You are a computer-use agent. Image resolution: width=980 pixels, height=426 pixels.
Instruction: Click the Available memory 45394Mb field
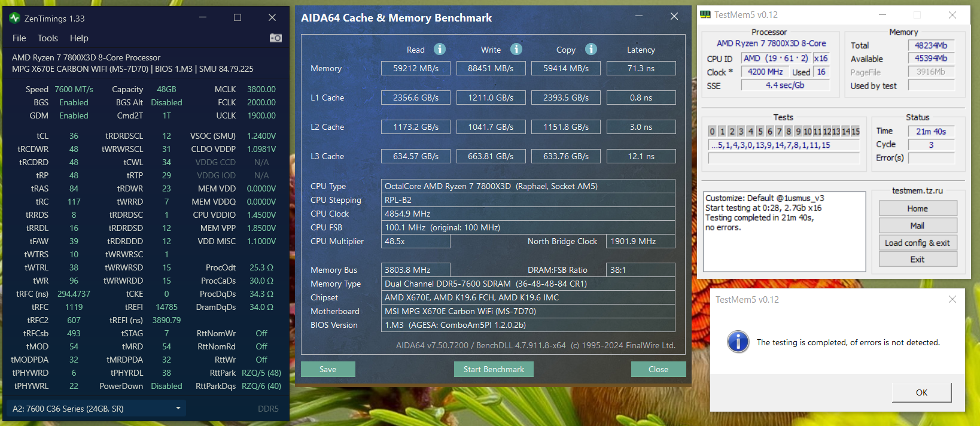(931, 59)
